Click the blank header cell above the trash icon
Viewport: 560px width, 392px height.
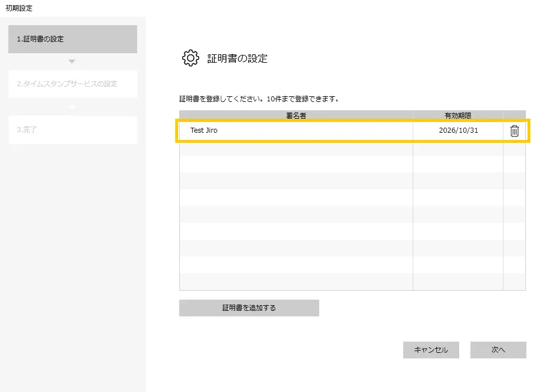[514, 115]
